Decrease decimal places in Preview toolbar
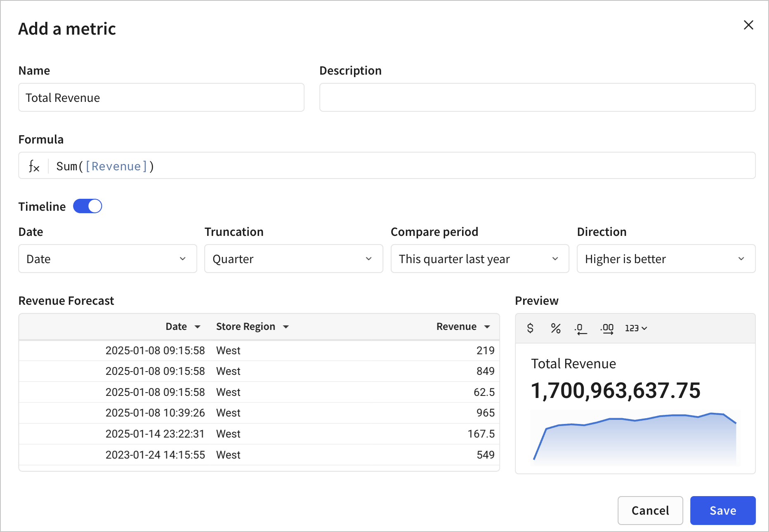 580,329
